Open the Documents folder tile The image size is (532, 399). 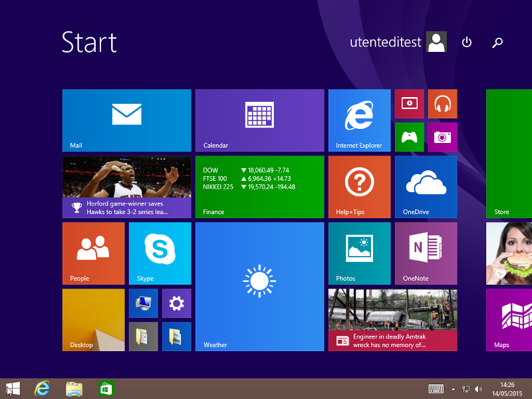pos(144,336)
